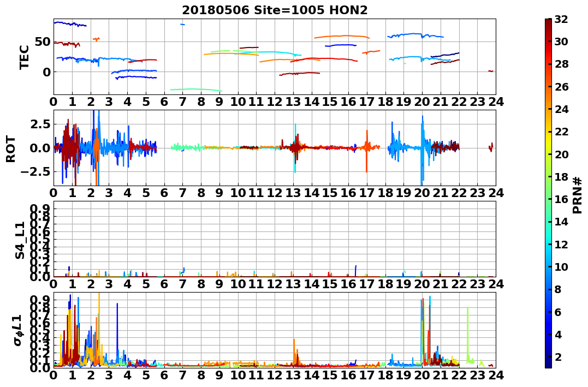Click colorbar tick label "10"
This screenshot has height=387, width=588.
point(561,266)
